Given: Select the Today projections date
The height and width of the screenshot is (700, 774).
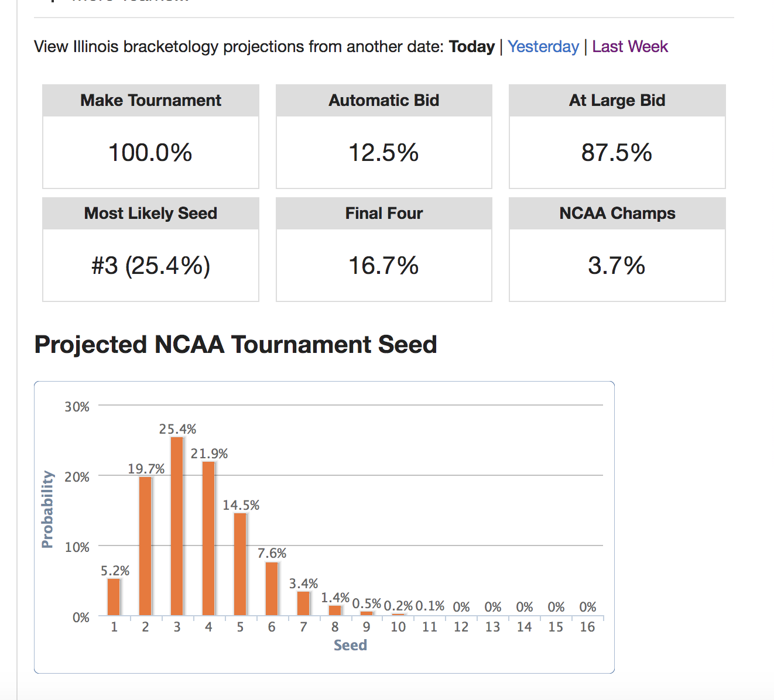Looking at the screenshot, I should (x=471, y=47).
